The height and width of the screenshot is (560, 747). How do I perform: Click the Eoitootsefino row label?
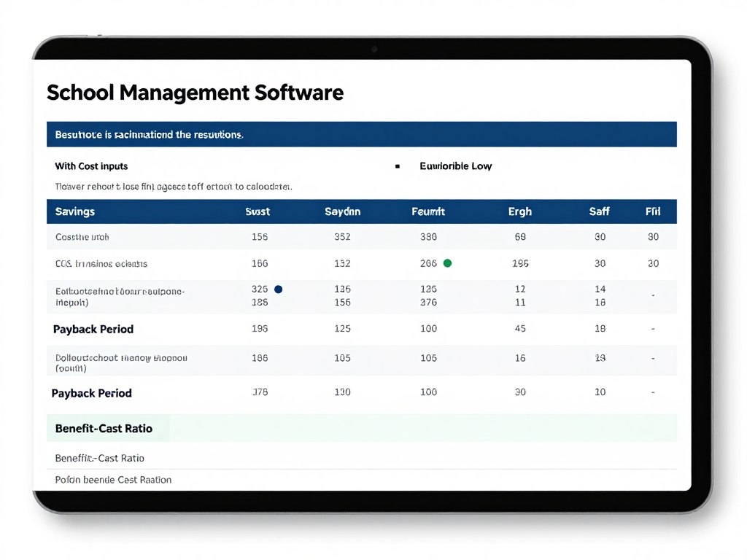120,297
